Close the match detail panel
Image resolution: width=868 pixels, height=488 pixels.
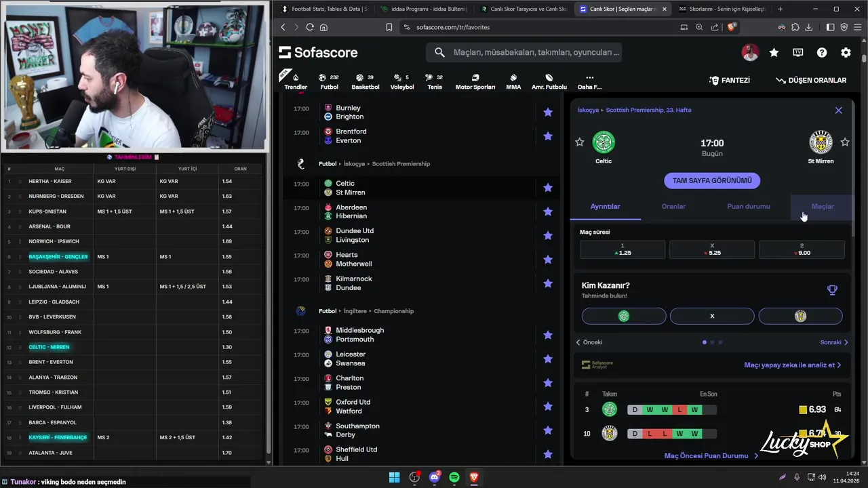[838, 110]
